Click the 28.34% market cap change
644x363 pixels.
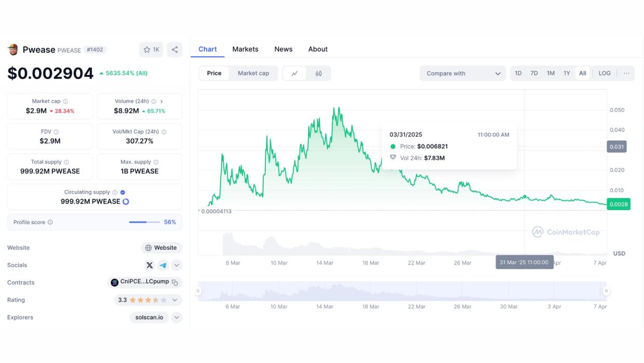[62, 111]
